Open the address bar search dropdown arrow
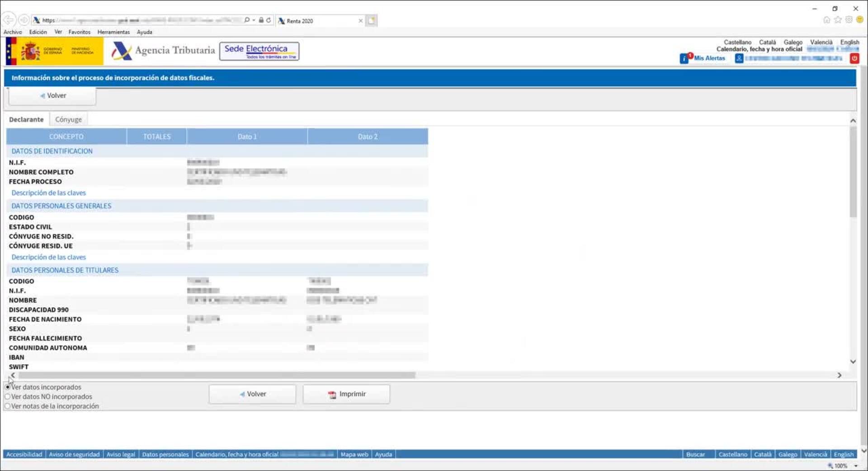 (x=254, y=20)
